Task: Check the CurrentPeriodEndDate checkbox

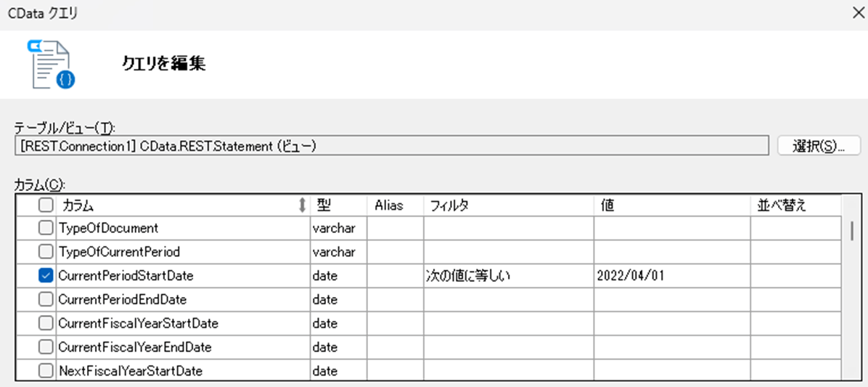Action: [46, 300]
